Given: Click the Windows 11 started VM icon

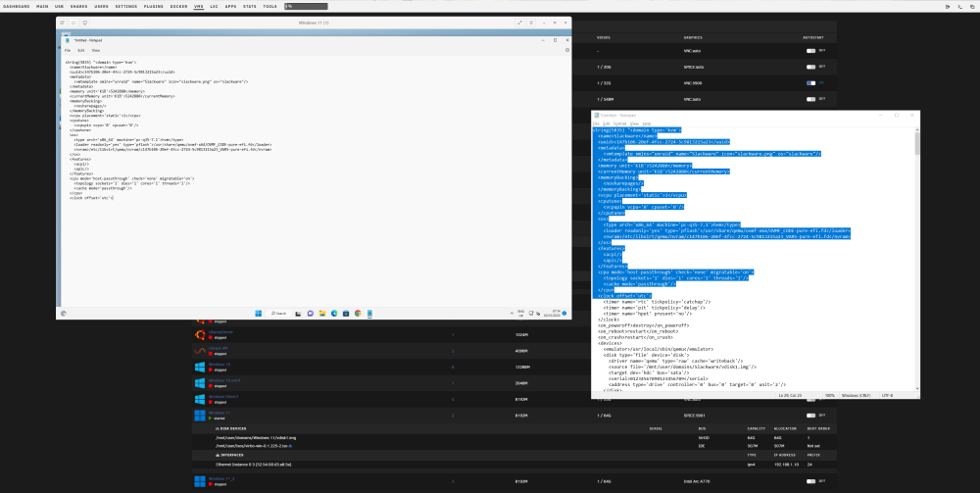Looking at the screenshot, I should 200,416.
